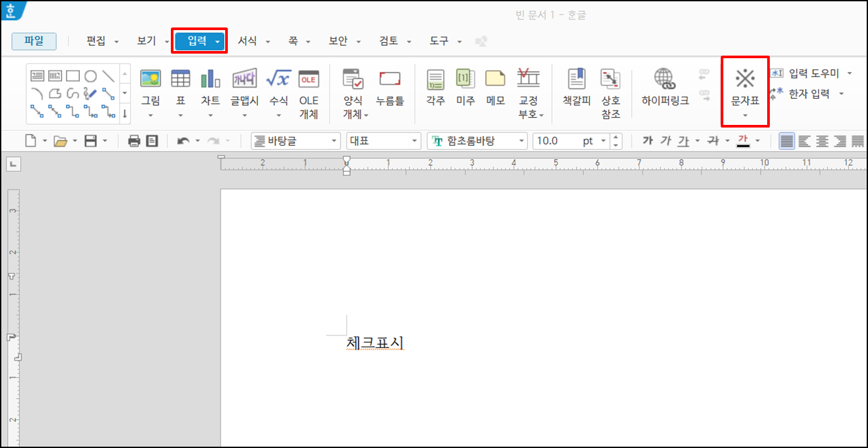Select the freehand pen drawing tool
This screenshot has height=448, width=868.
[x=91, y=94]
